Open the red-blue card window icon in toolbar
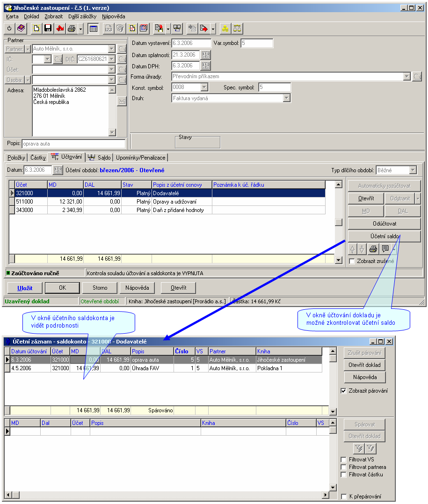 pyautogui.click(x=144, y=29)
